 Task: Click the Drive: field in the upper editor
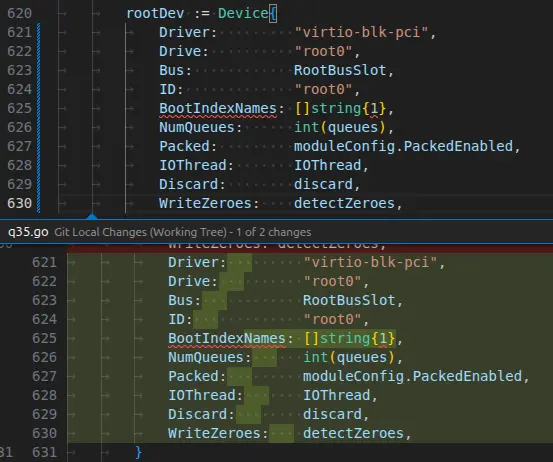click(184, 51)
